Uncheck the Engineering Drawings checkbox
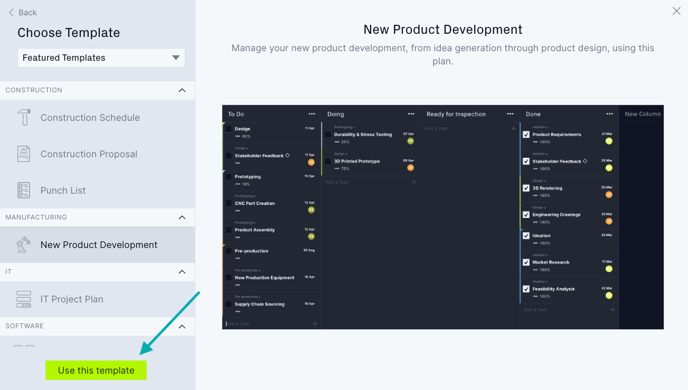Image resolution: width=688 pixels, height=390 pixels. click(x=526, y=215)
